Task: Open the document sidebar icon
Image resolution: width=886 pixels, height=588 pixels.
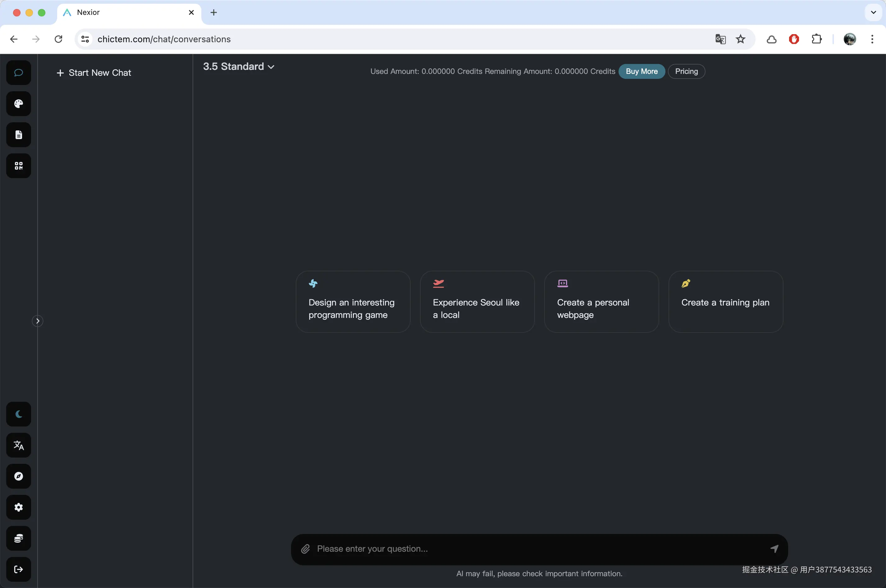Action: coord(18,135)
